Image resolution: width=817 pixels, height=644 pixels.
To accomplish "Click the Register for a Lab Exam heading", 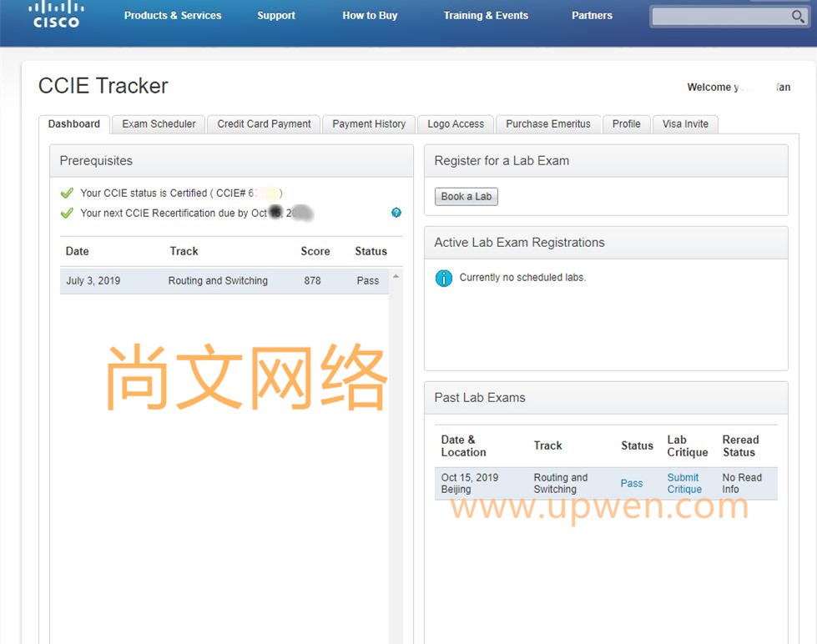I will [502, 161].
